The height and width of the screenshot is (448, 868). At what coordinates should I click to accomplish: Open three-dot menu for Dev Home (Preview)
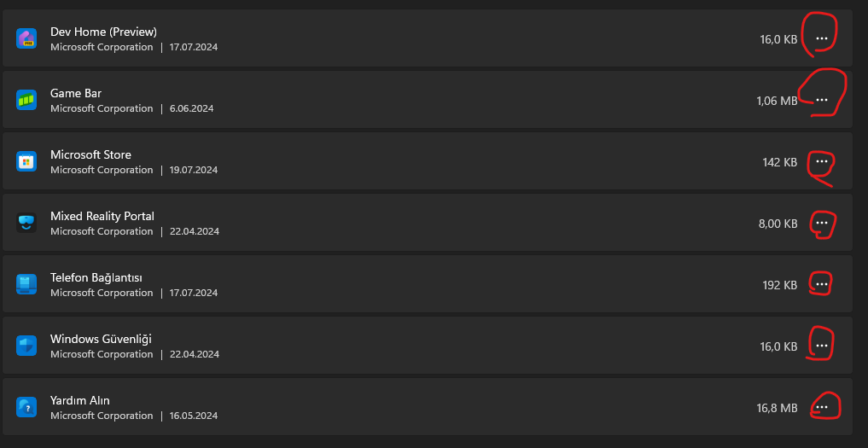[x=821, y=39]
